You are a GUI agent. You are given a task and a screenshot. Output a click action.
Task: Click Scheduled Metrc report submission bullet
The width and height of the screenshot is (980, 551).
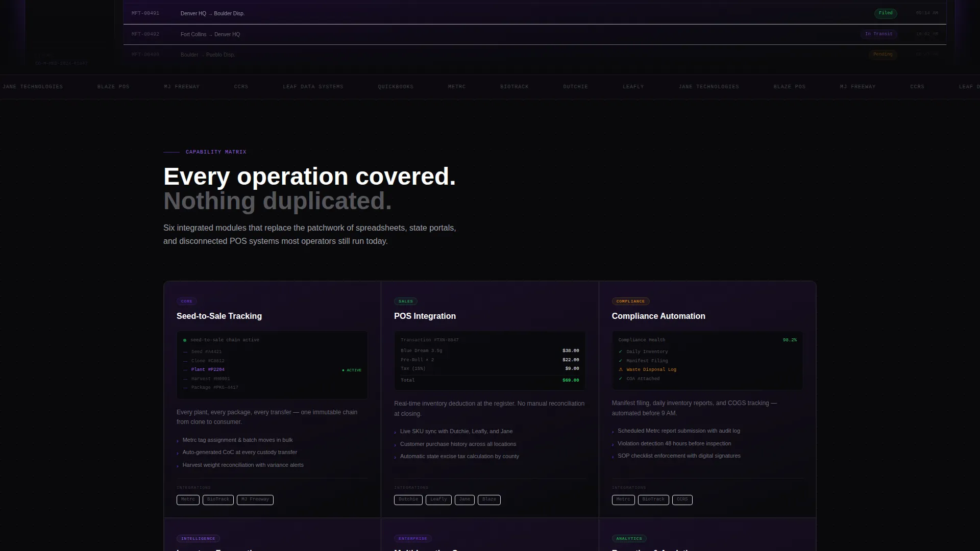679,431
